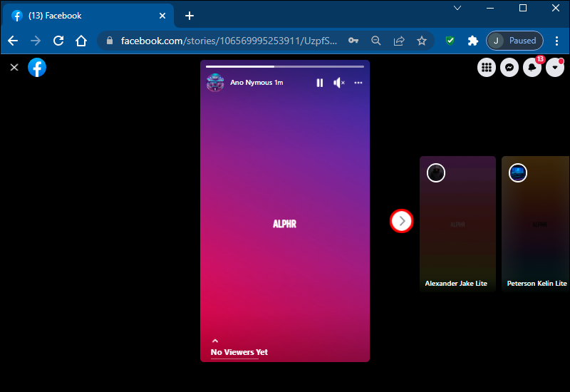Click the address bar URL

[229, 41]
